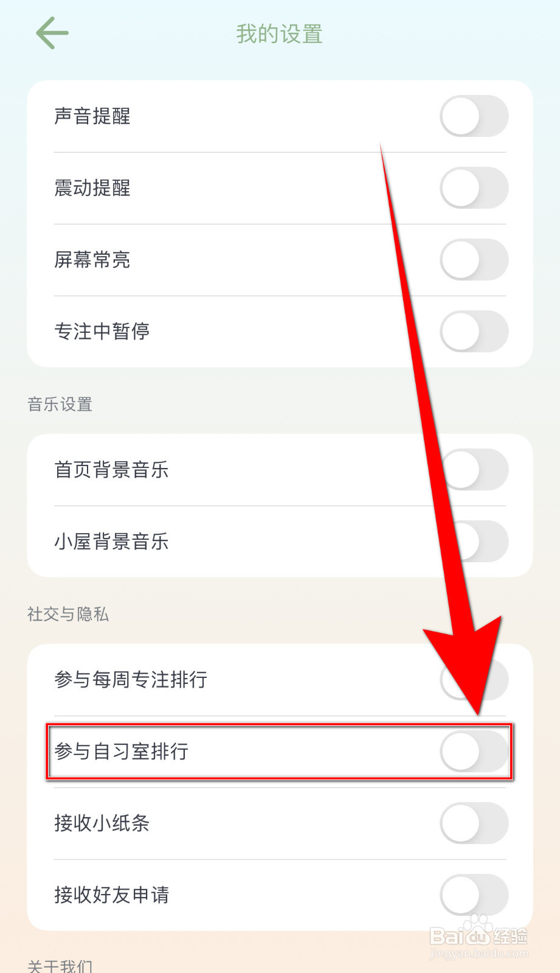The height and width of the screenshot is (973, 560).
Task: Enable the 声音提醒 sound reminder switch
Action: pyautogui.click(x=474, y=116)
